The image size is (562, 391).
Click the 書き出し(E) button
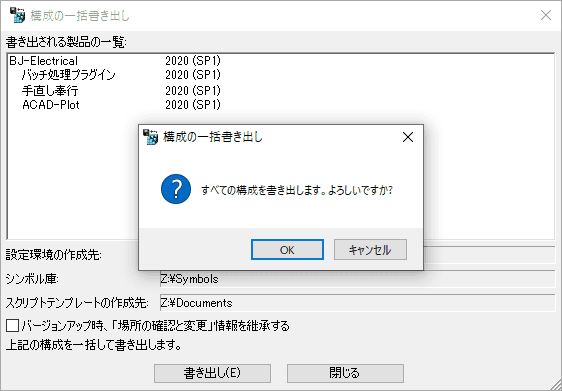click(x=212, y=373)
